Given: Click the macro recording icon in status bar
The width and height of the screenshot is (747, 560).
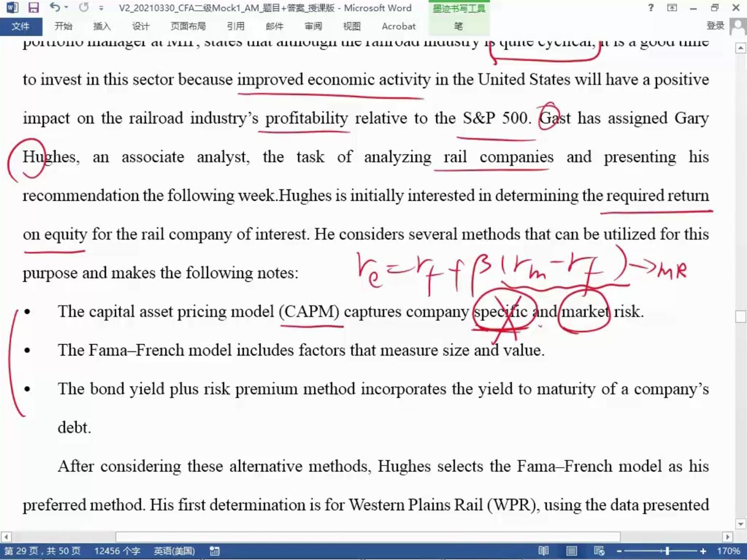Looking at the screenshot, I should [x=214, y=551].
